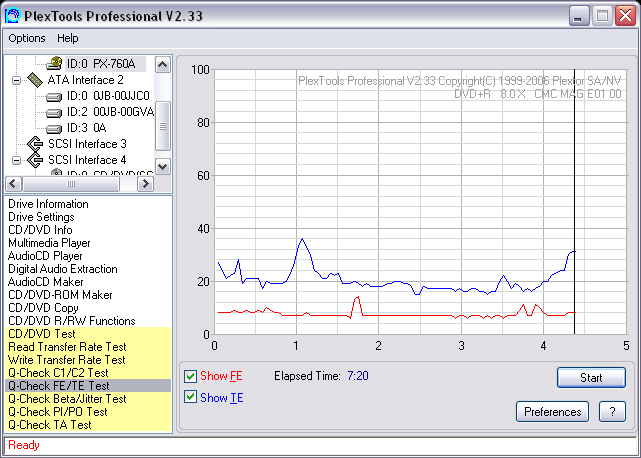Click the horizontal scroll left arrow
Image resolution: width=641 pixels, height=458 pixels.
13,184
